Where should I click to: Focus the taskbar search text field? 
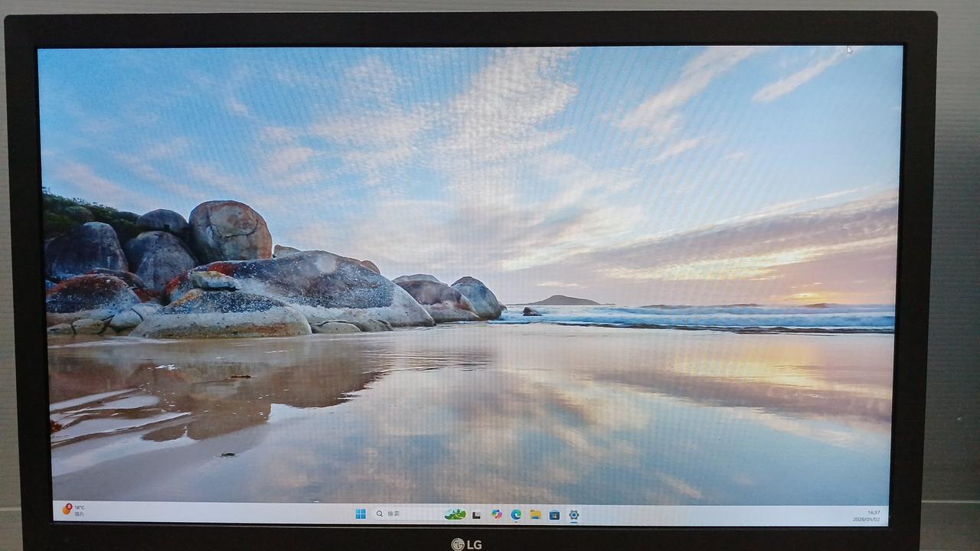406,514
